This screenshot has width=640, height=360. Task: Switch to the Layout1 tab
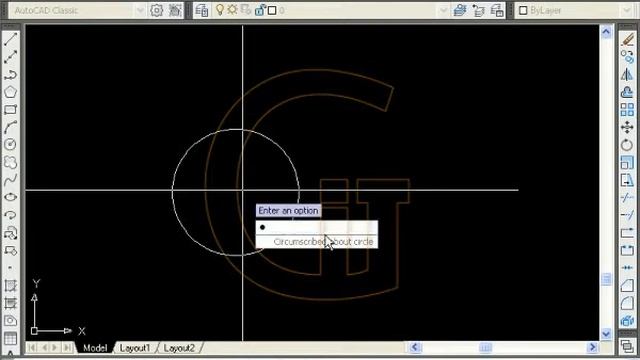pos(135,348)
